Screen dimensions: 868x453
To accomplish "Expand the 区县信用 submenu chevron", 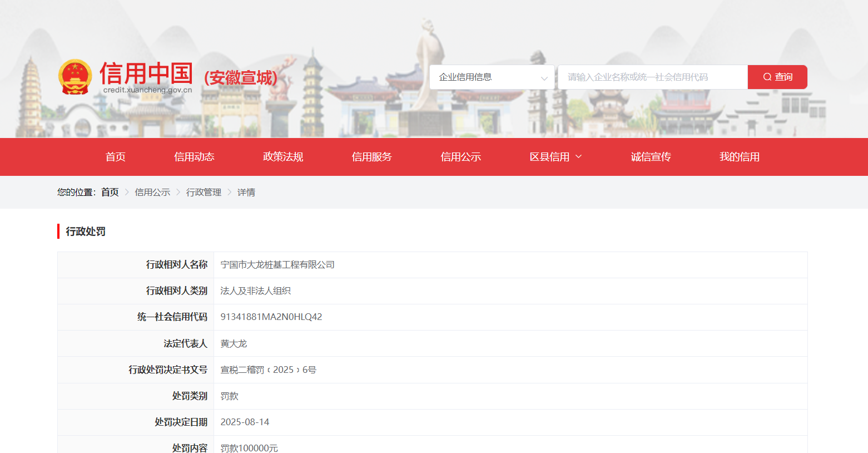I will pos(578,157).
